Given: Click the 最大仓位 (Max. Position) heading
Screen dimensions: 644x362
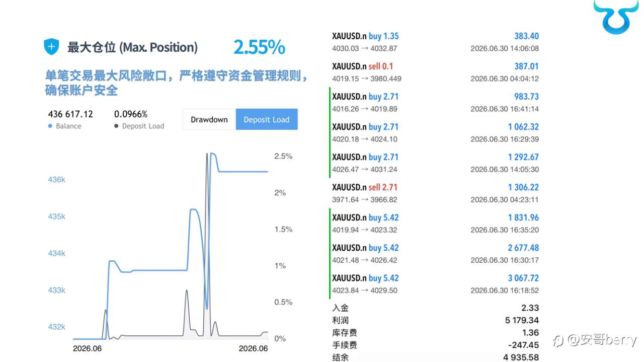Looking at the screenshot, I should tap(132, 47).
